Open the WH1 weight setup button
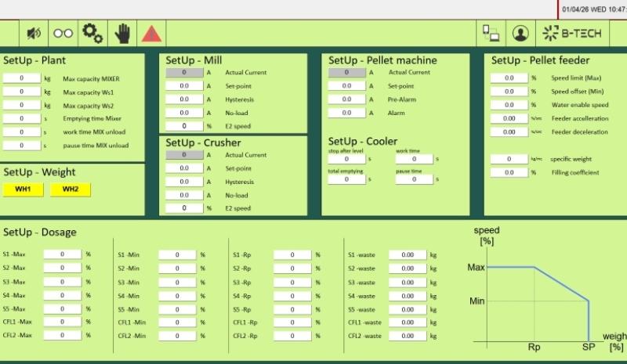 pos(24,189)
